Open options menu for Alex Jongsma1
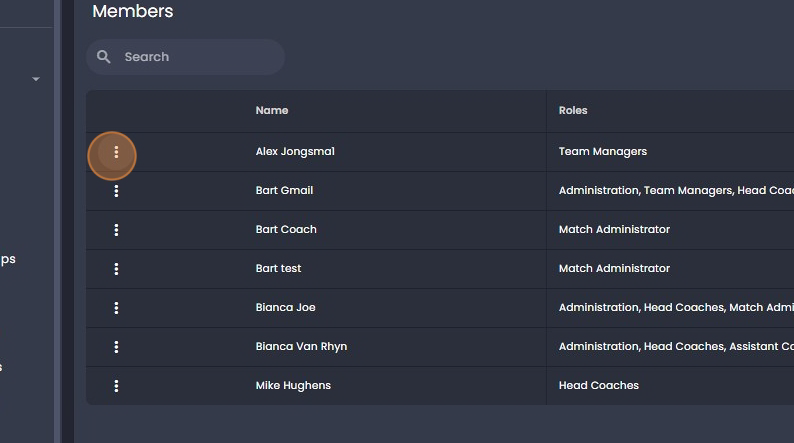Image resolution: width=794 pixels, height=443 pixels. pyautogui.click(x=116, y=152)
